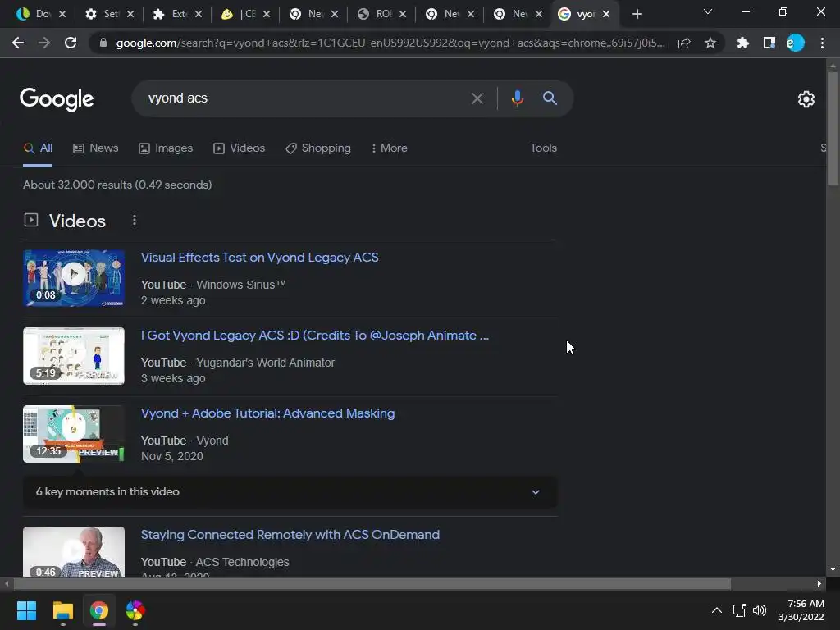Open network settings from the tray
This screenshot has width=840, height=630.
tap(740, 610)
